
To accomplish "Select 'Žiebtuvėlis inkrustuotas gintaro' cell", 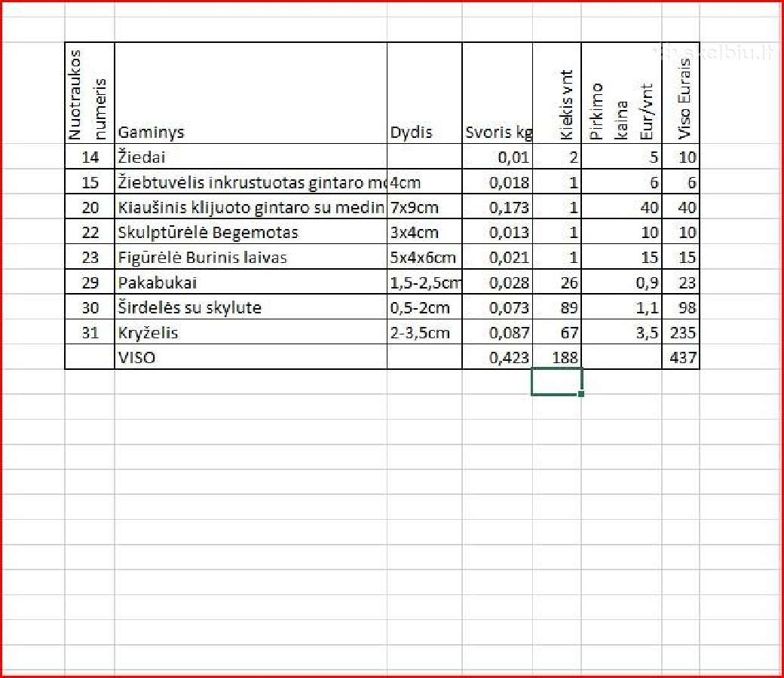I will pos(250,182).
